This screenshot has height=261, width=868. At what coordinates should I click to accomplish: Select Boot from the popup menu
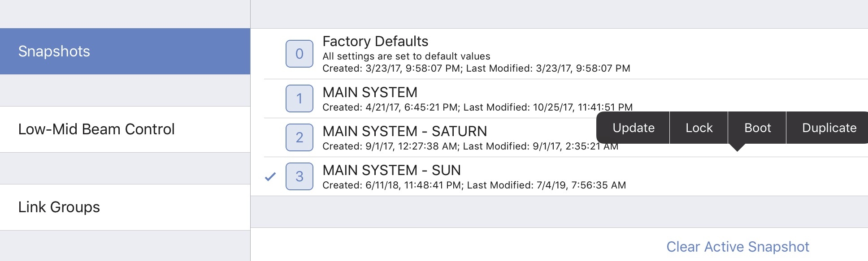tap(757, 128)
